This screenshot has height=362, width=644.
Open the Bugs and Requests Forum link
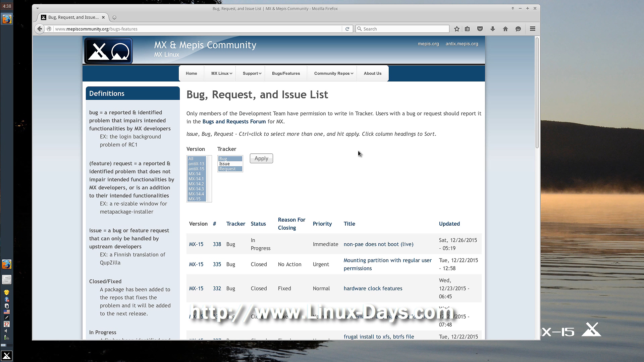(234, 122)
